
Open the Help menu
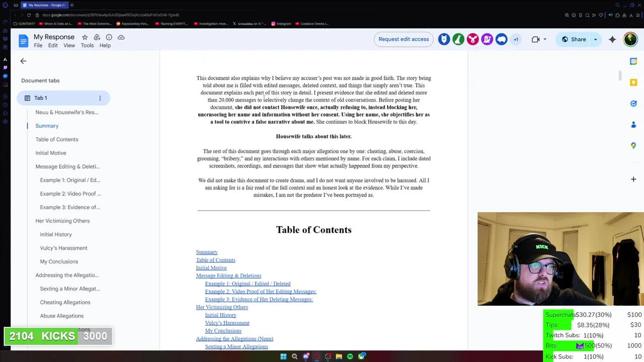point(105,45)
